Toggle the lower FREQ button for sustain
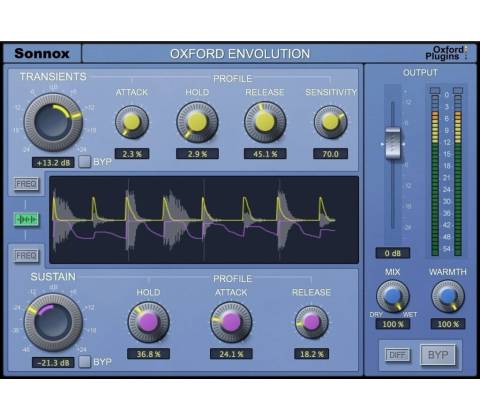Screen dimensions: 480x420 26,256
